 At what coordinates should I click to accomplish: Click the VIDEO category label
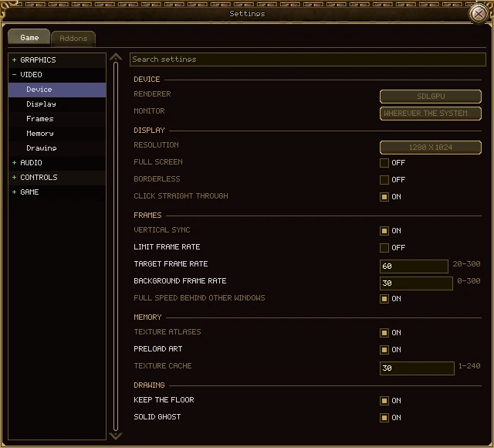point(31,75)
